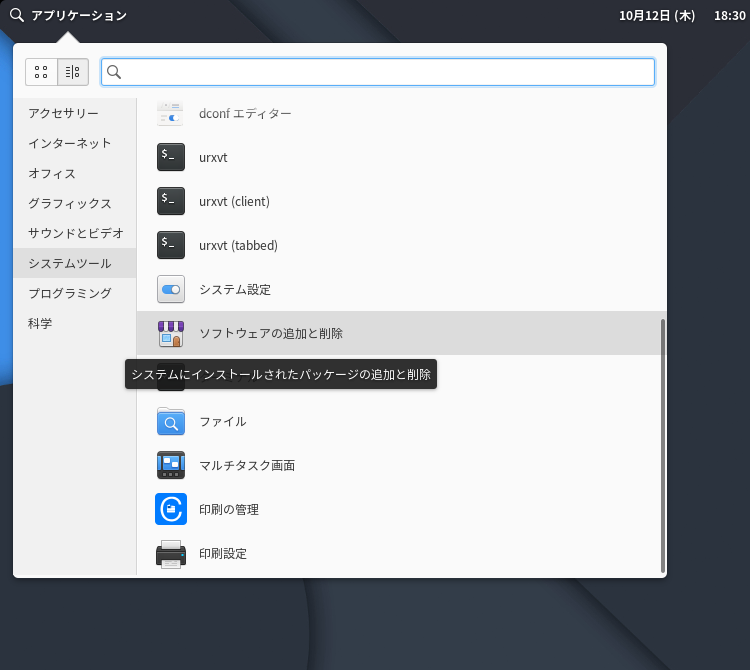
Task: Click the dconf エディター label
Action: coord(245,113)
